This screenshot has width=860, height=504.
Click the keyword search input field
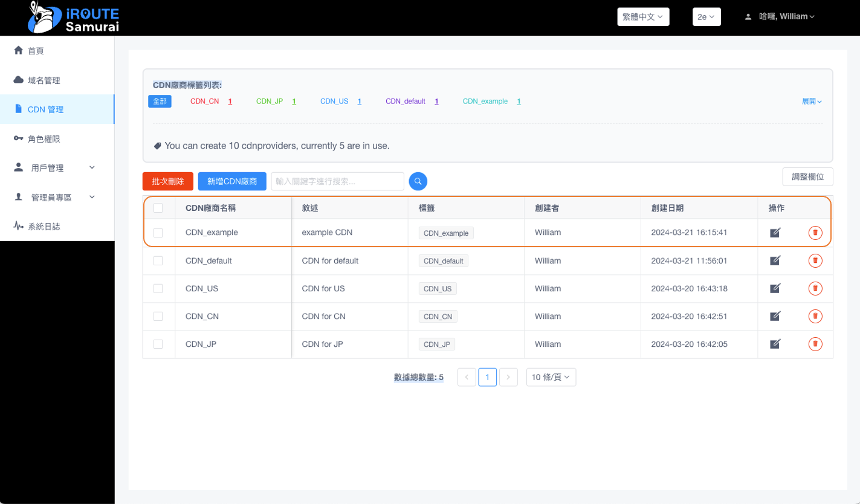pos(337,181)
